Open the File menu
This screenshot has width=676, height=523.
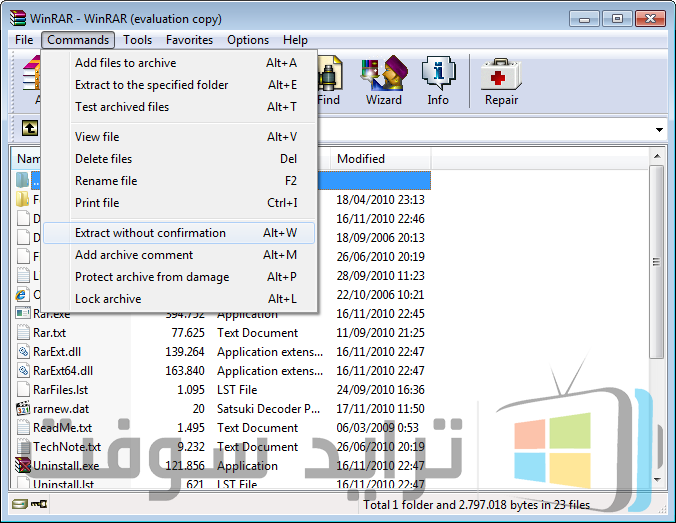pos(24,40)
